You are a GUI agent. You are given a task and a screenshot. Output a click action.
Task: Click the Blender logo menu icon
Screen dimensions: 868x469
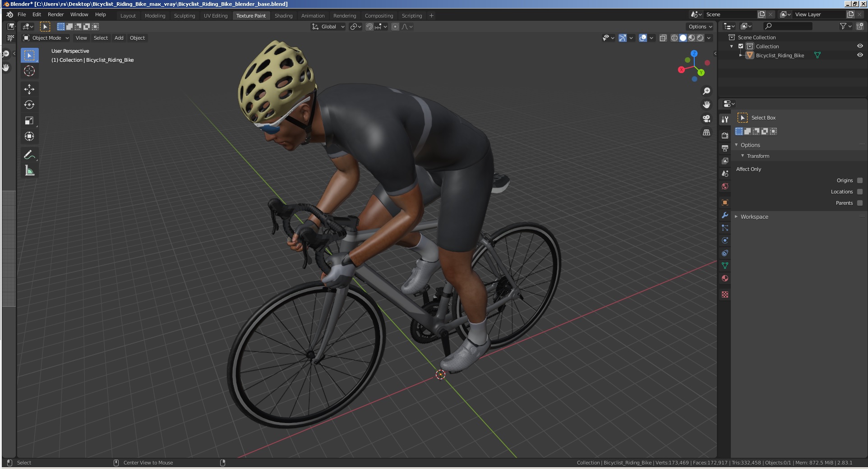9,14
